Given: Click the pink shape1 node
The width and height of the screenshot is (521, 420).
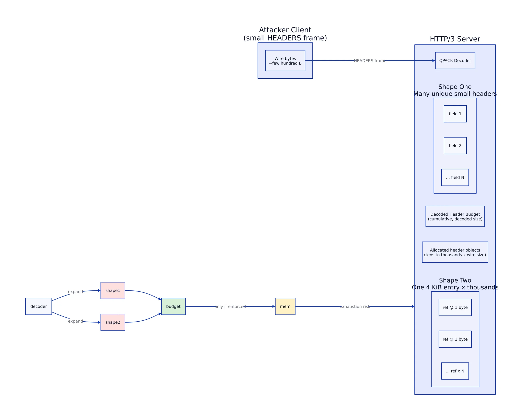Looking at the screenshot, I should (x=113, y=290).
